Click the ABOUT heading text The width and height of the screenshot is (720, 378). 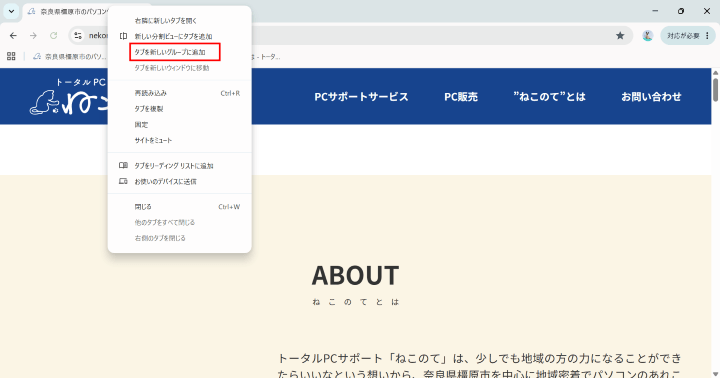355,276
